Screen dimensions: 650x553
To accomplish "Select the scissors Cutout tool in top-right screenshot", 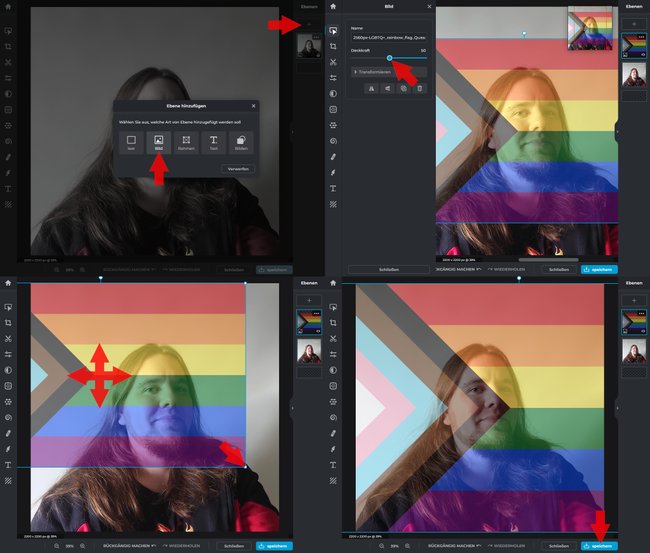I will point(333,62).
